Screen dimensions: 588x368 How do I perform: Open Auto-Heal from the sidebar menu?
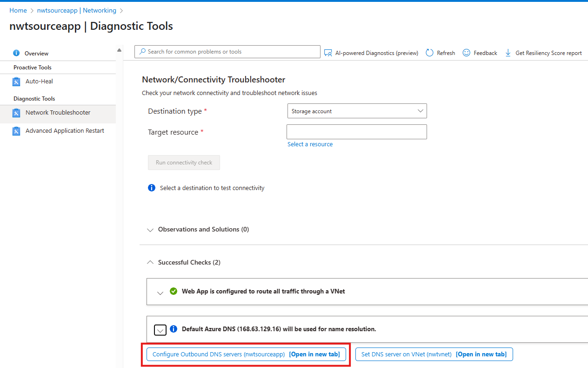pos(39,82)
